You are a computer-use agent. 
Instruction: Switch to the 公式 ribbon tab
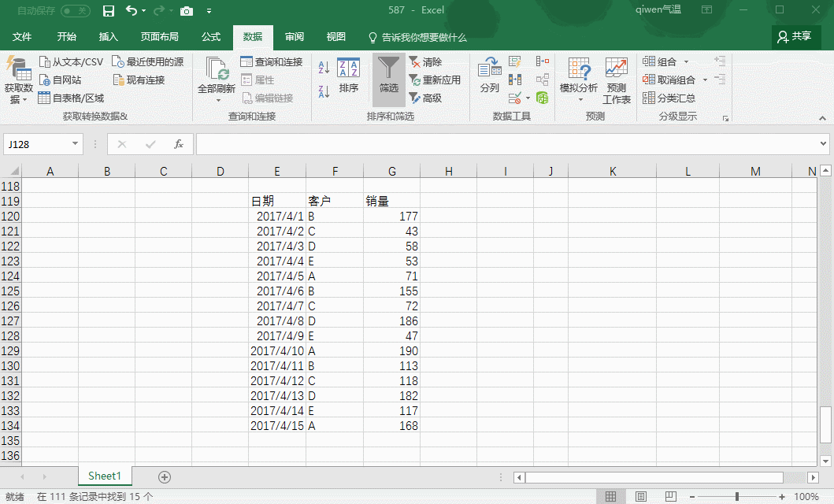(x=210, y=37)
